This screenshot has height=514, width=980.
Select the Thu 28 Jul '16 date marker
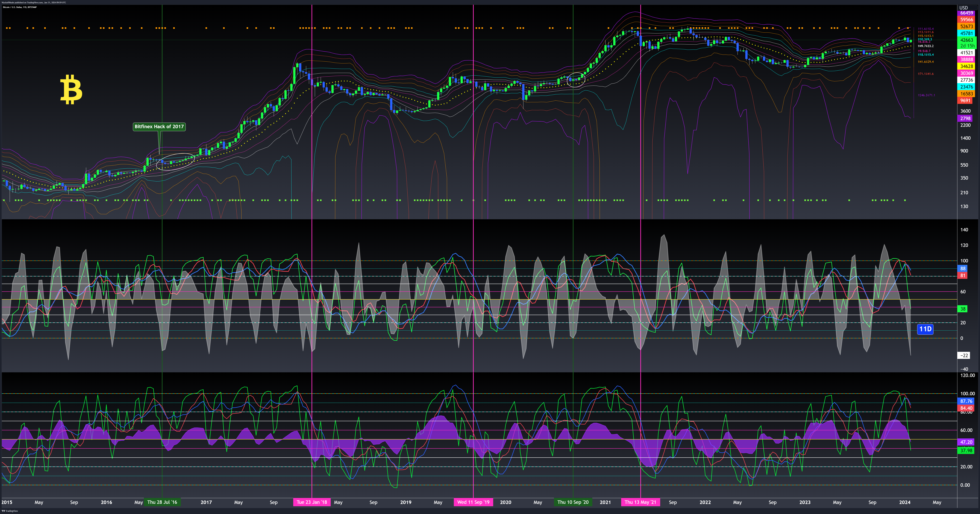162,502
